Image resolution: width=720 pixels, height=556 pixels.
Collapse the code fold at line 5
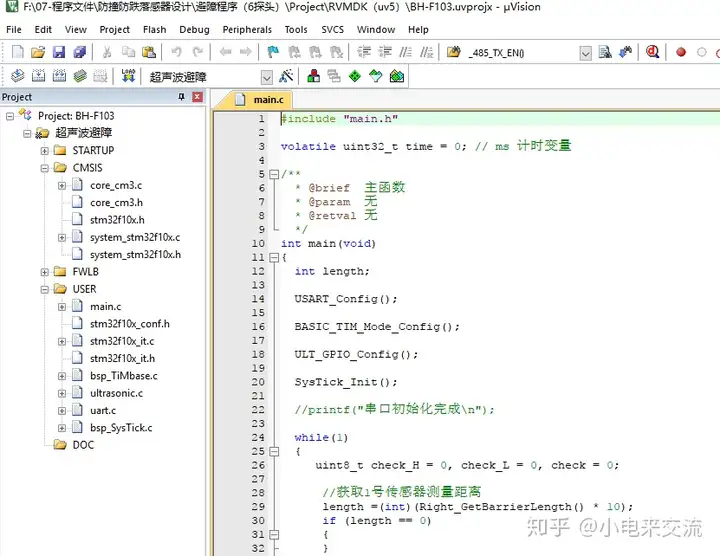click(274, 174)
